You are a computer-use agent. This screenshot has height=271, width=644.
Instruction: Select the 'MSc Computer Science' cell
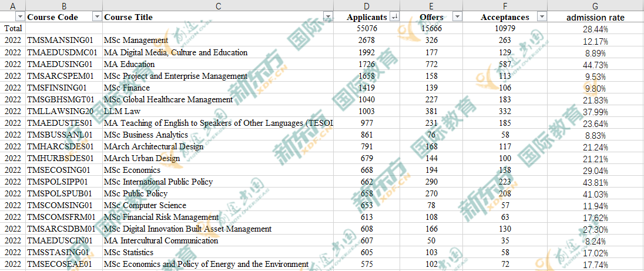218,205
